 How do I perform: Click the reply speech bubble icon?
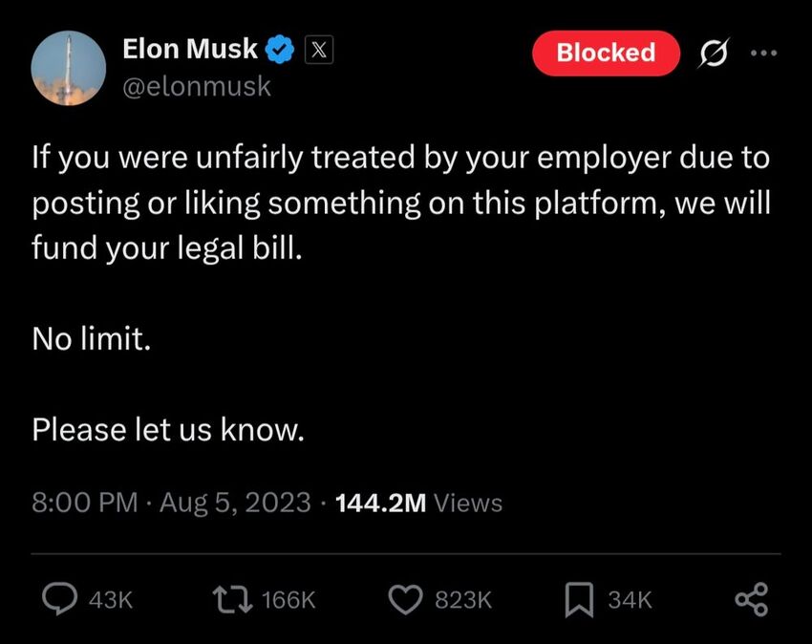click(59, 599)
